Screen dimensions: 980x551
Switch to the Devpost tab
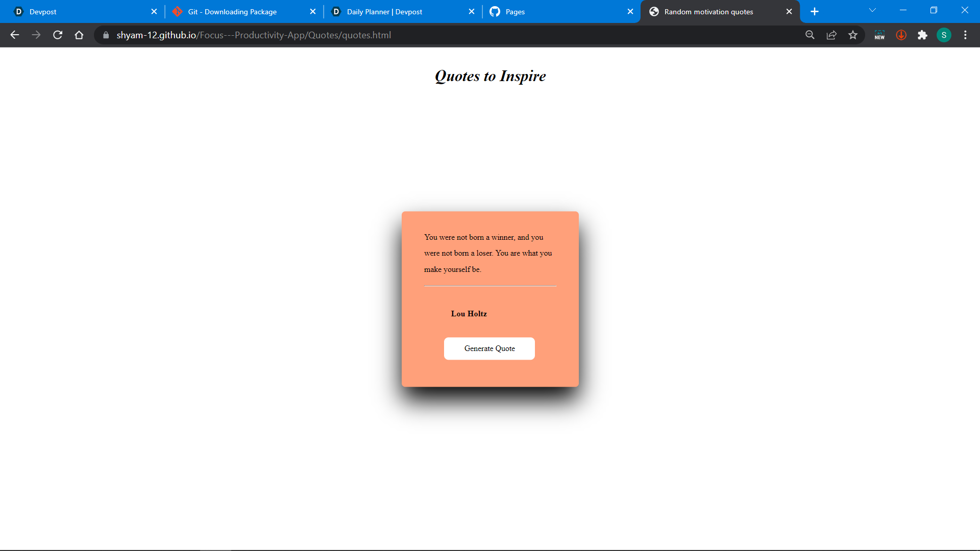coord(77,11)
